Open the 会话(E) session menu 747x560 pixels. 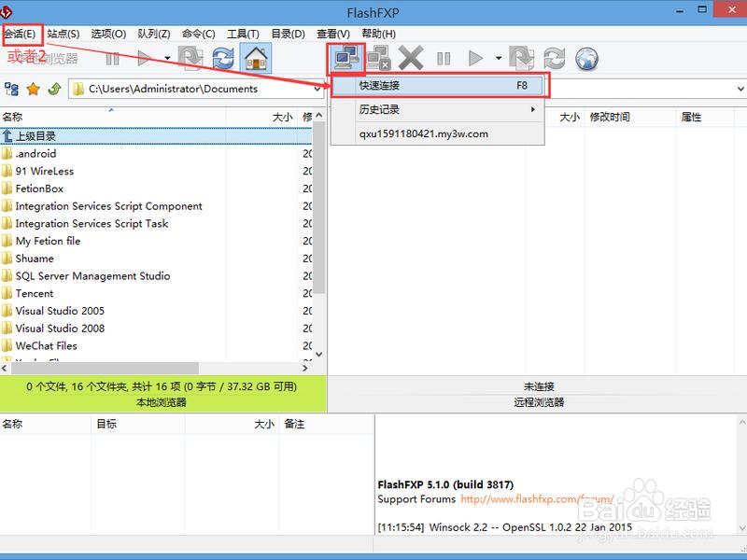(x=20, y=34)
